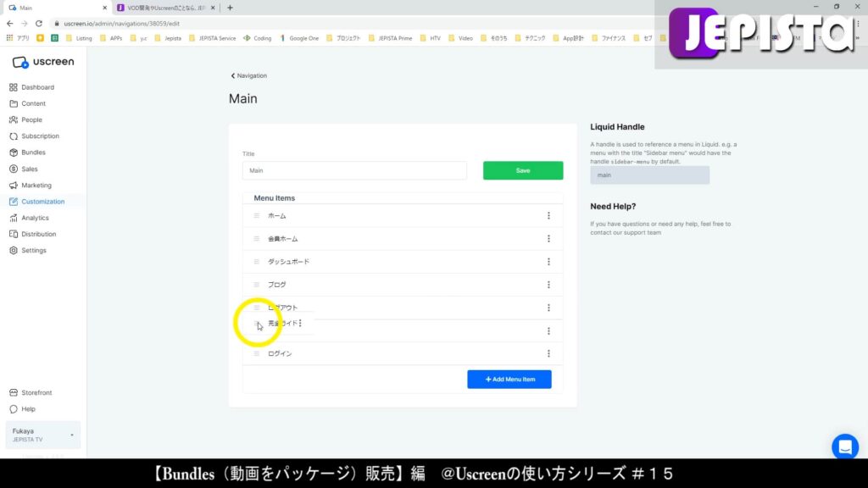Switch to the VOD開発 browser tab
Viewport: 868px width, 488px height.
tap(166, 8)
